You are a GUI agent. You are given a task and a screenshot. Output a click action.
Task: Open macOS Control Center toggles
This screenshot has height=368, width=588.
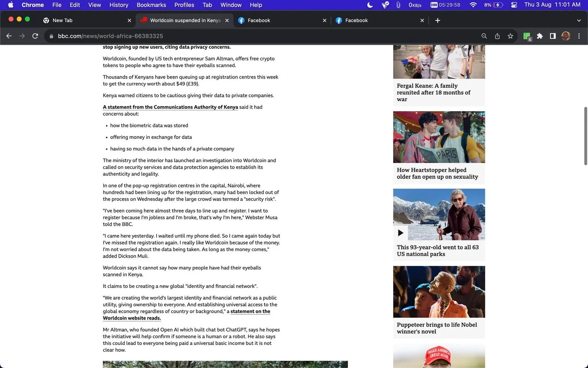coord(514,5)
